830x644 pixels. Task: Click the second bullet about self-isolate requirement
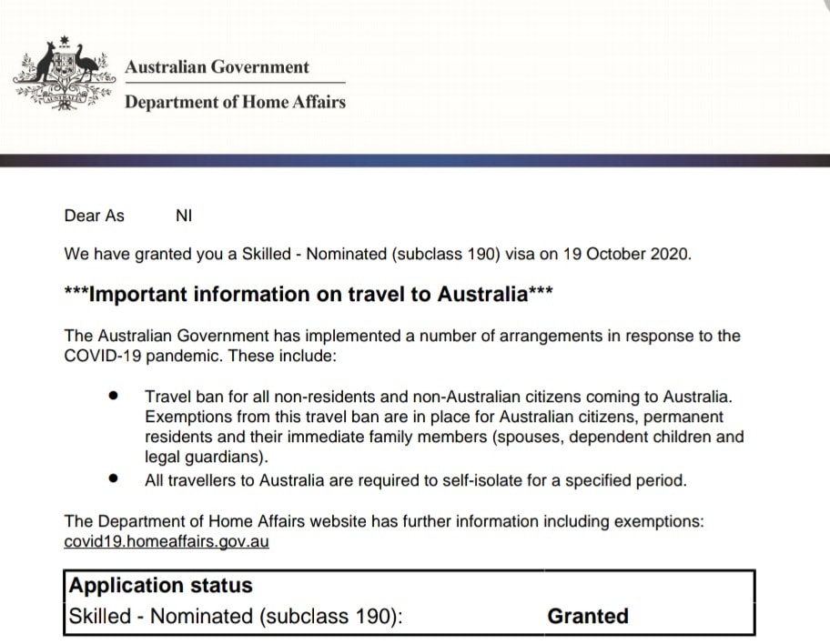point(416,480)
